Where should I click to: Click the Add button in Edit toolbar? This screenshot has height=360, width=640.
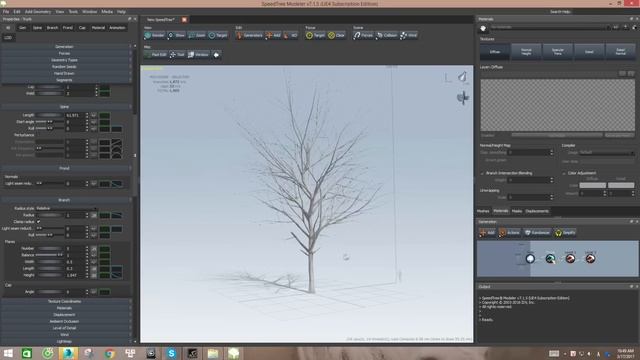[273, 36]
